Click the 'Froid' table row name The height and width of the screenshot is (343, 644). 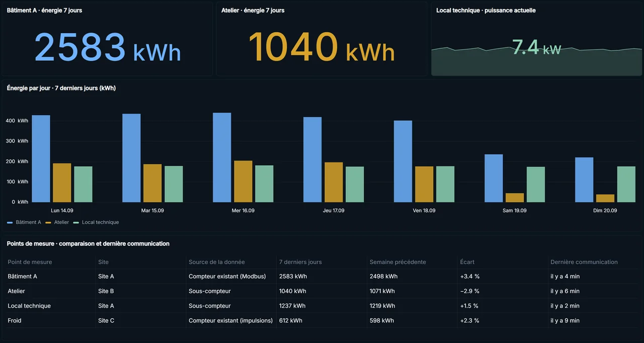pyautogui.click(x=15, y=320)
